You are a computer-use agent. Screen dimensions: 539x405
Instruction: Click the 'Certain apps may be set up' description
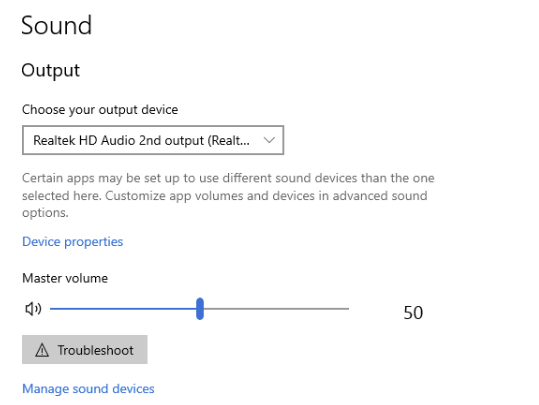click(x=228, y=195)
